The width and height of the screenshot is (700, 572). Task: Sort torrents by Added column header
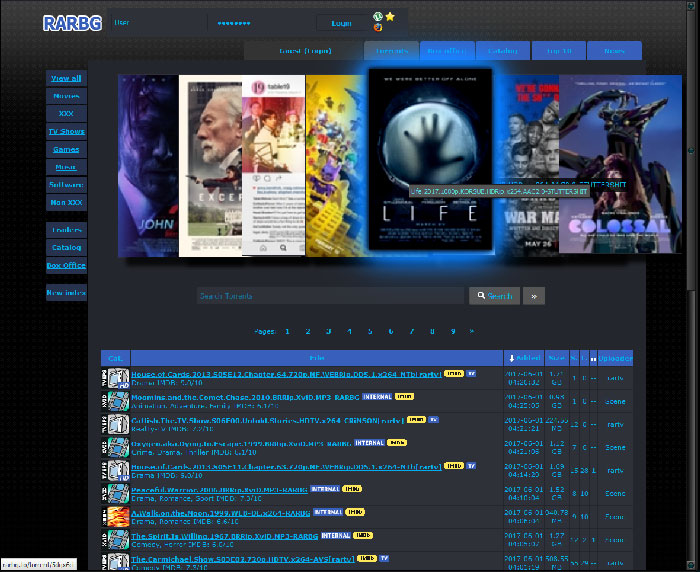point(525,358)
